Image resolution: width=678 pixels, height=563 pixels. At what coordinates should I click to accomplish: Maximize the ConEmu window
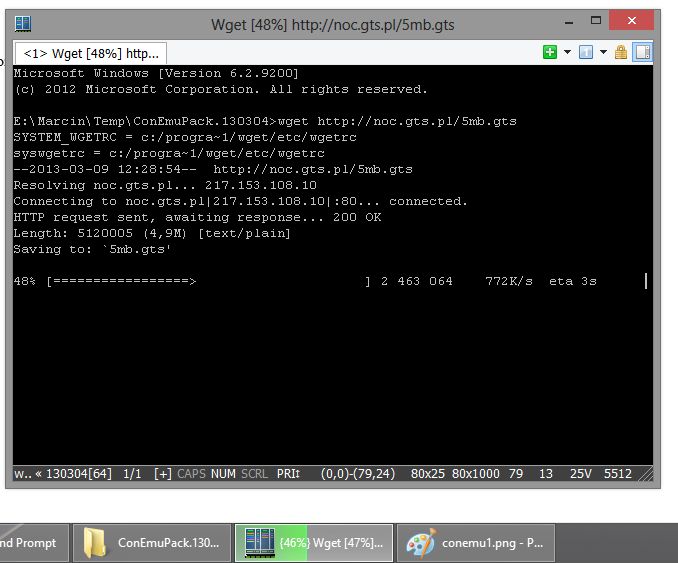point(596,20)
